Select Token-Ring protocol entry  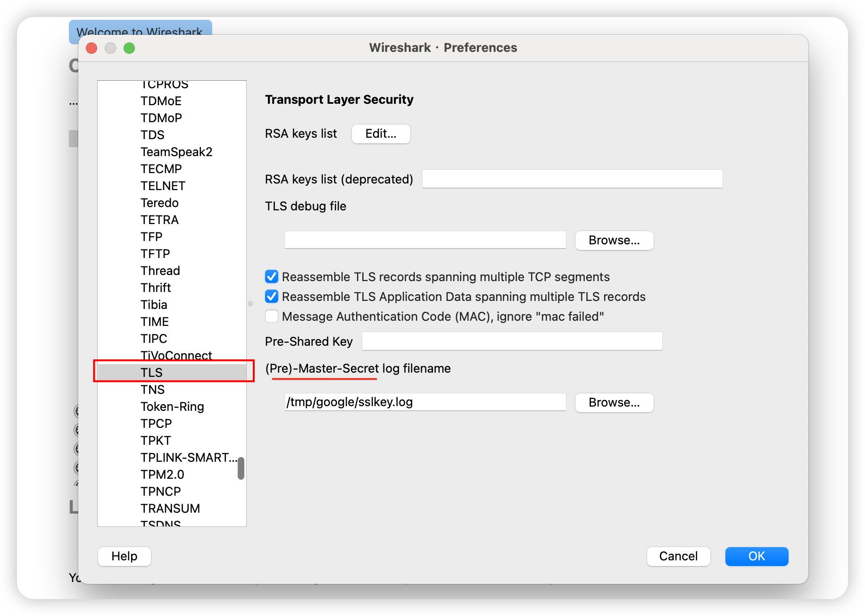[x=172, y=407]
